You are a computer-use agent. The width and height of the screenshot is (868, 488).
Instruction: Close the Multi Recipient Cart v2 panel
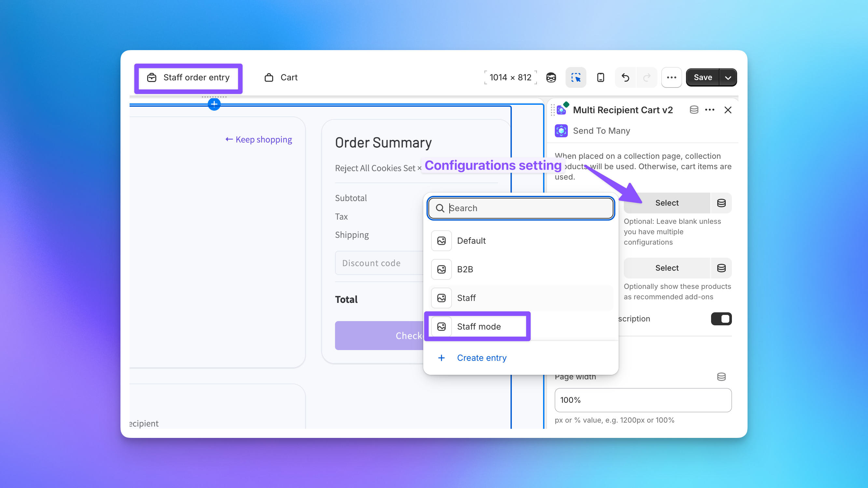click(728, 110)
